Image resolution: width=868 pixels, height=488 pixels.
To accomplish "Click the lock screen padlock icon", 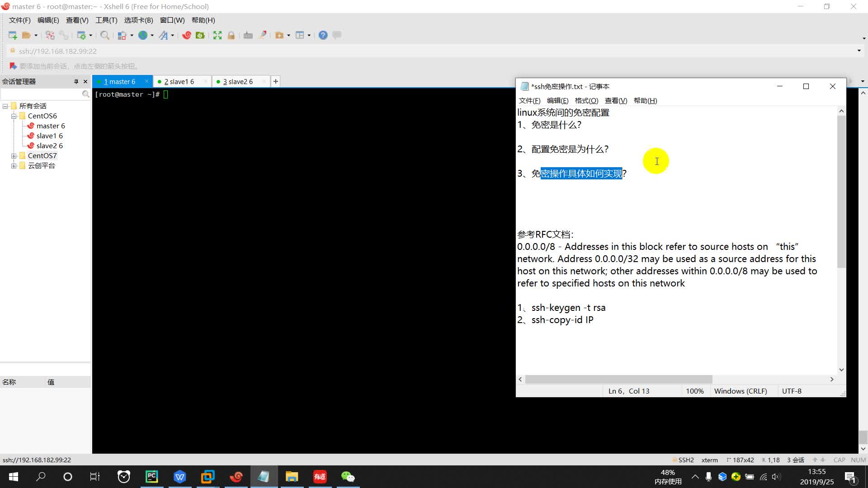I will pyautogui.click(x=231, y=35).
